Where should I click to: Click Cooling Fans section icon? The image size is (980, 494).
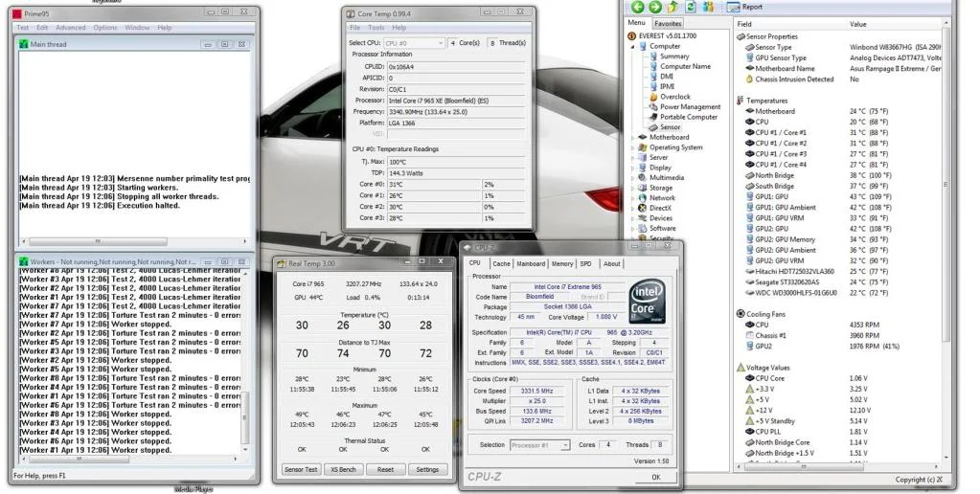pos(741,314)
